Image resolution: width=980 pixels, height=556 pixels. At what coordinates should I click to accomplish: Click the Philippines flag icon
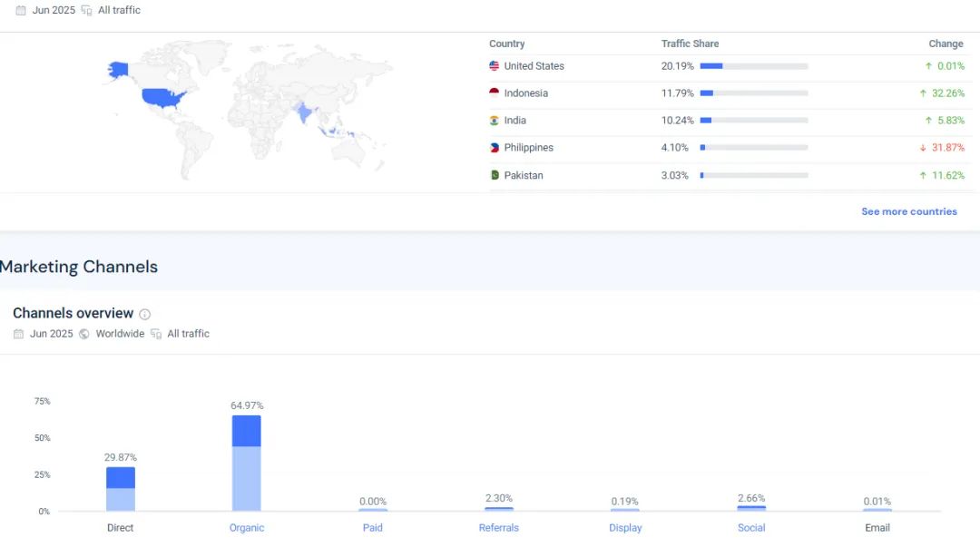494,148
